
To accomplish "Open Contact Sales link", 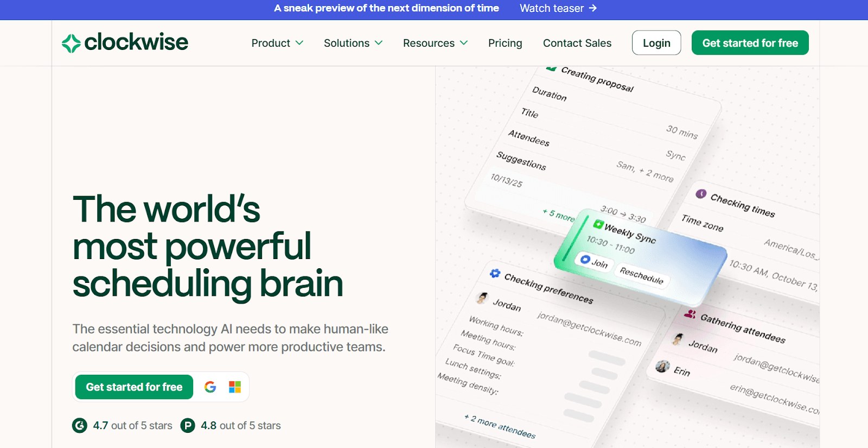I will [x=577, y=43].
